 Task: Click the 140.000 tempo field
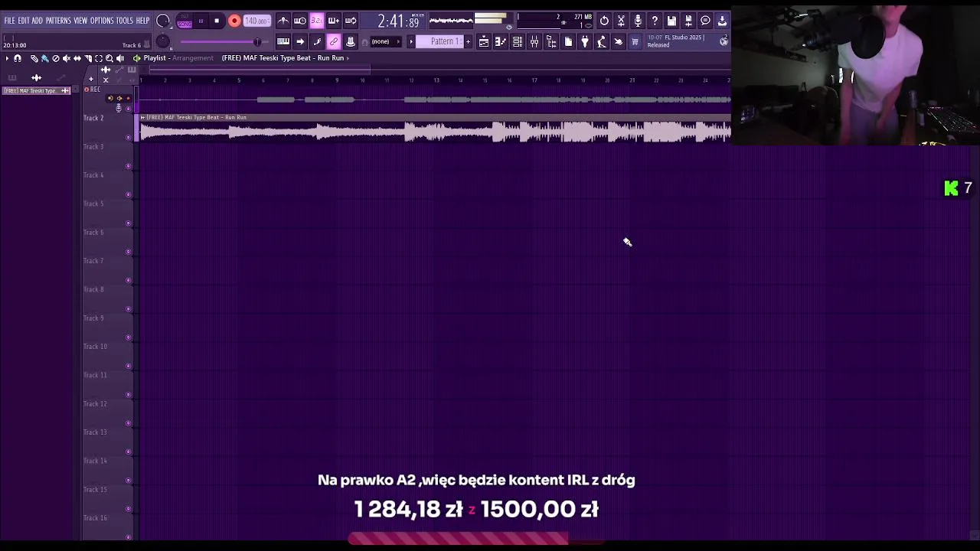pyautogui.click(x=257, y=21)
